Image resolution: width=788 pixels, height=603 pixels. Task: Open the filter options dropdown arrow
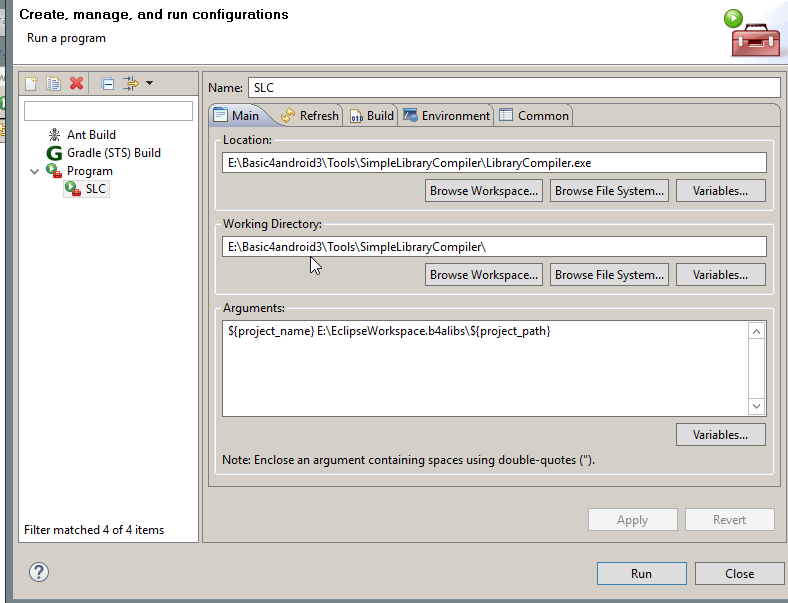point(149,83)
